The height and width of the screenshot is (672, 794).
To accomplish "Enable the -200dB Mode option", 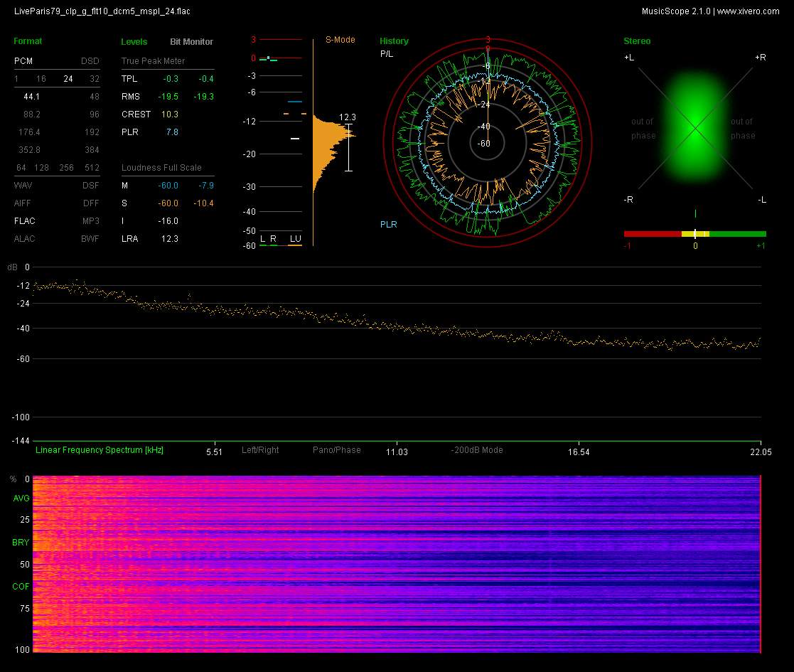I will [x=476, y=450].
